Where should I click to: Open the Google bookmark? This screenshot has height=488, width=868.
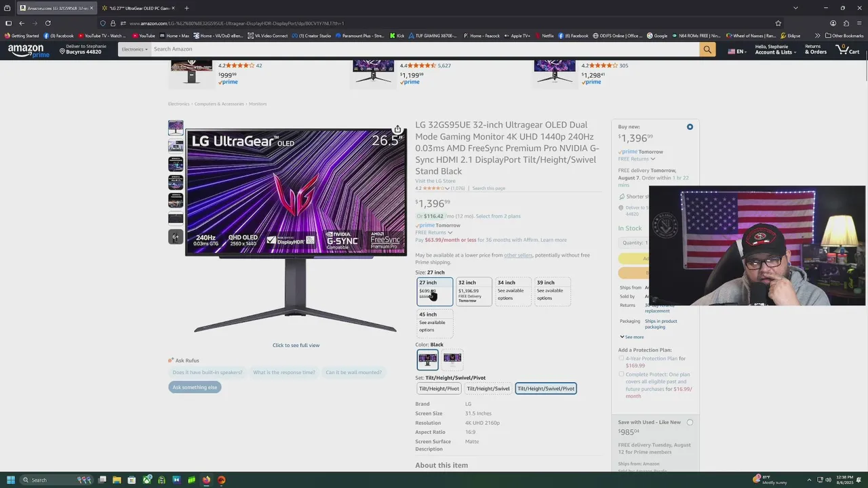pos(657,36)
